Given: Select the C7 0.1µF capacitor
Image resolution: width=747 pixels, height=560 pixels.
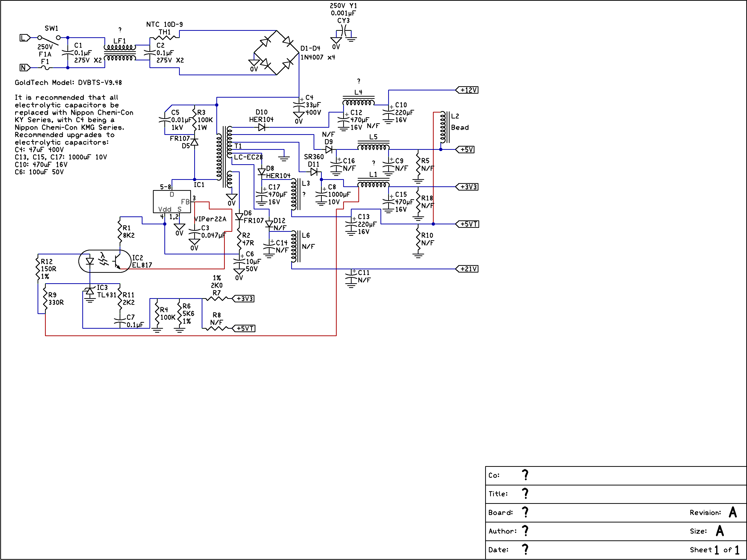Looking at the screenshot, I should coord(120,321).
